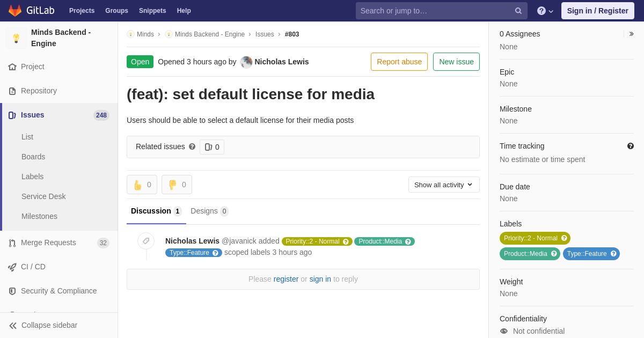Viewport: 644px width, 338px height.
Task: Click the Priority::2 - Normal label in sidebar
Action: pos(535,238)
